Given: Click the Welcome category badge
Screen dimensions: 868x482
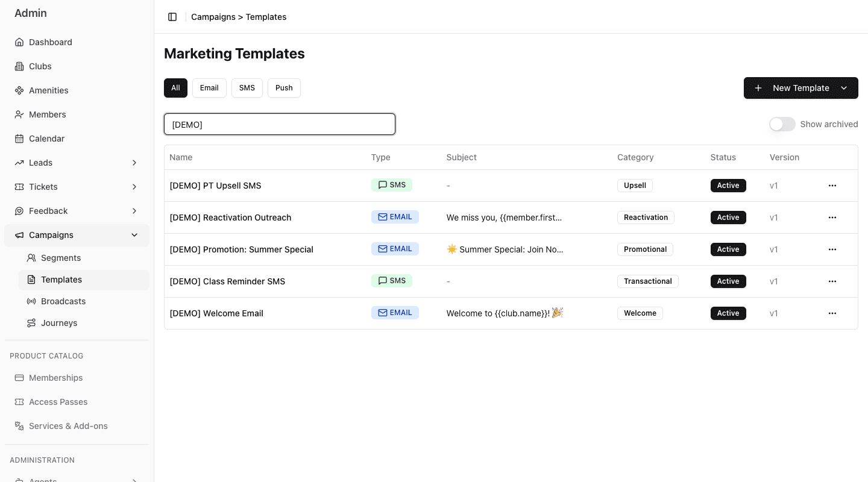Looking at the screenshot, I should 640,313.
